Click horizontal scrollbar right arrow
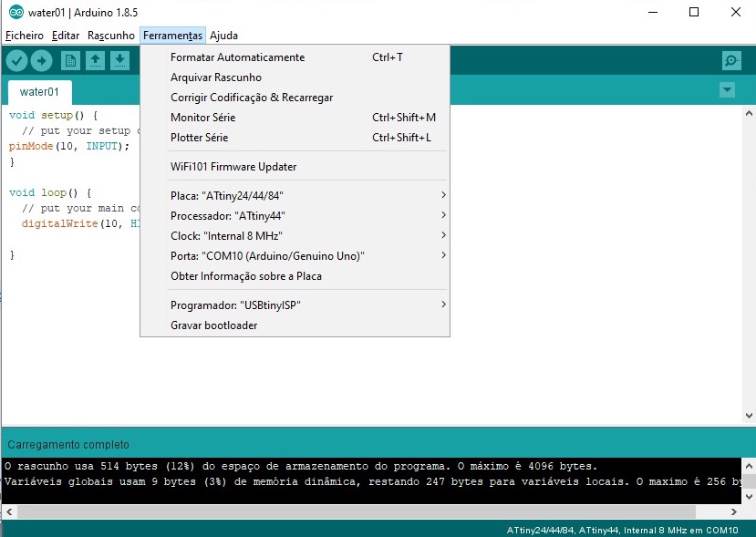 click(x=734, y=512)
